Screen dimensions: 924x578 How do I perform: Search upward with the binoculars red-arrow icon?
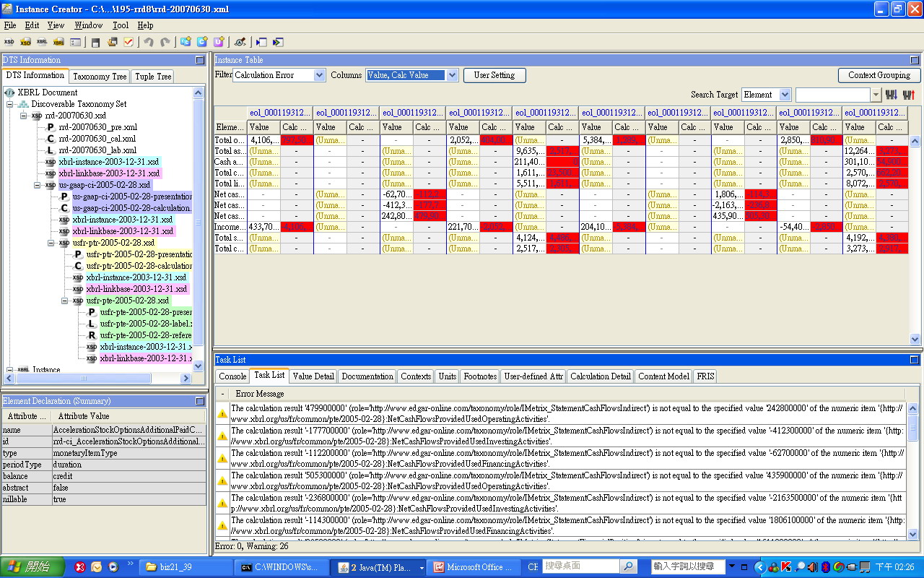pyautogui.click(x=909, y=95)
